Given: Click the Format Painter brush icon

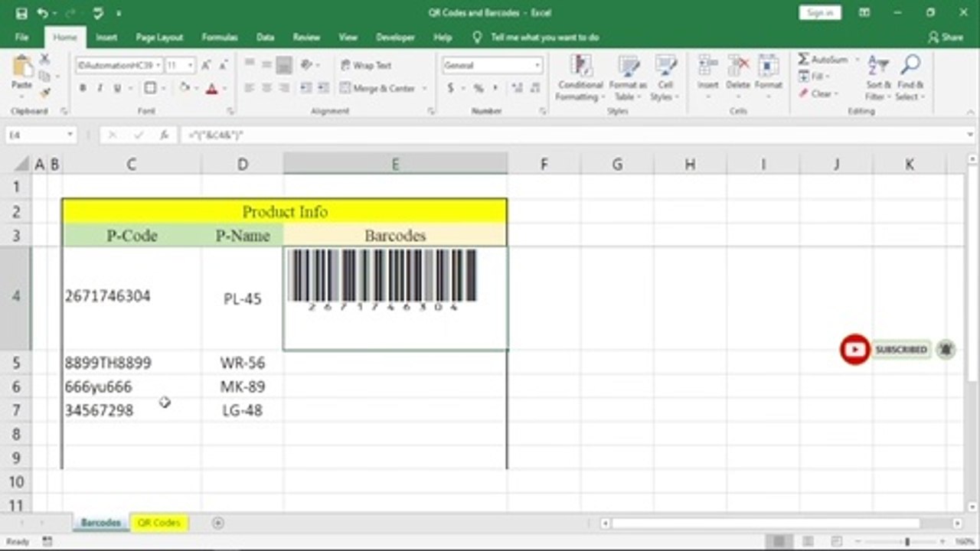Looking at the screenshot, I should point(44,92).
